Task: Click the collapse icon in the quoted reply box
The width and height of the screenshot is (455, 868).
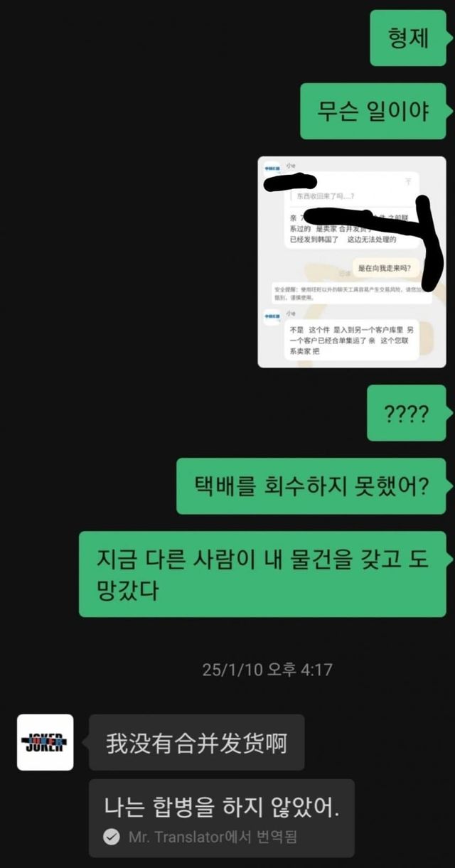Action: click(408, 181)
